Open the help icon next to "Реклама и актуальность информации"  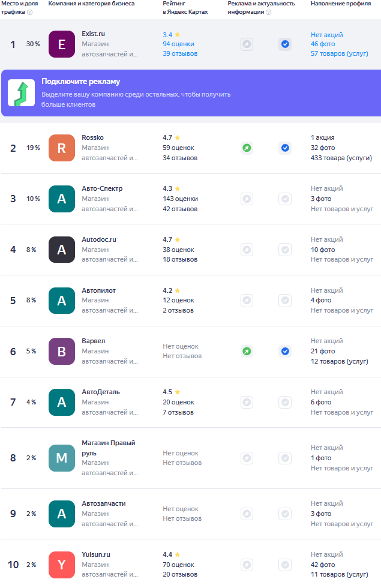coord(269,12)
